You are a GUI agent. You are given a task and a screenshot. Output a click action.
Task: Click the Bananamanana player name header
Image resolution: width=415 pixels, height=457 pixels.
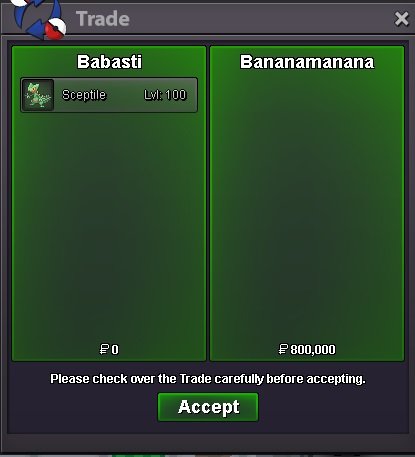[307, 62]
